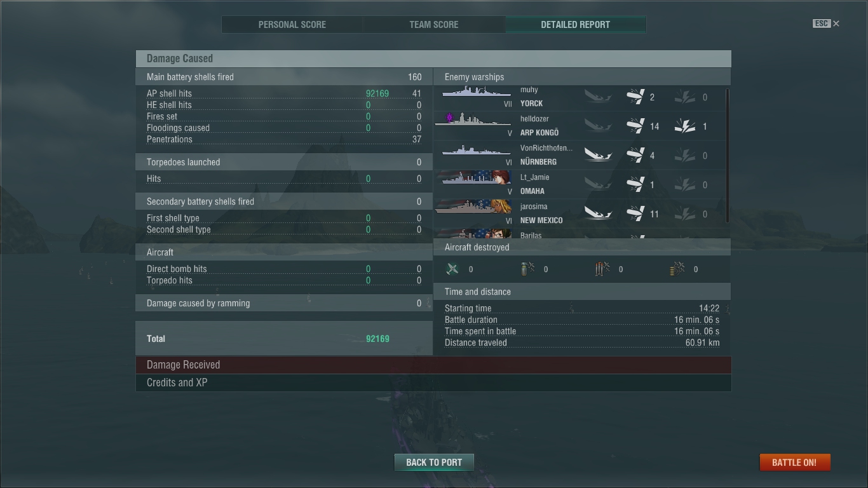Viewport: 868px width, 488px height.
Task: Click the Back to Port button
Action: 434,462
